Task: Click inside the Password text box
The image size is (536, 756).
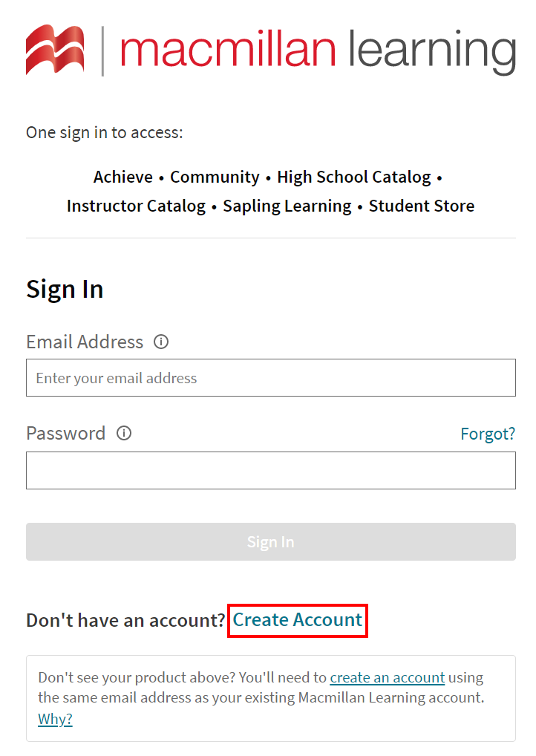Action: click(270, 470)
